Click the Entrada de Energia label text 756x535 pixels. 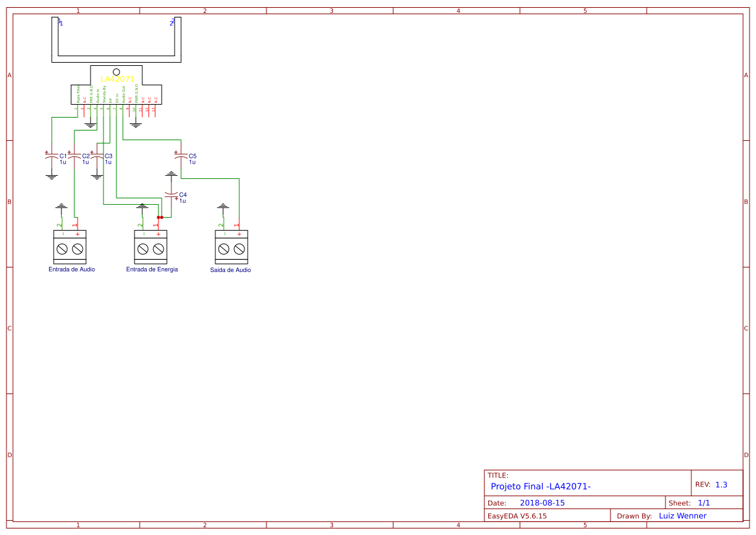[x=152, y=269]
